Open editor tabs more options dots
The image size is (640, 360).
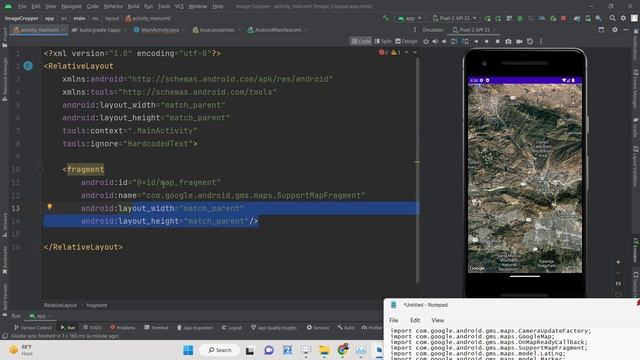(x=415, y=30)
